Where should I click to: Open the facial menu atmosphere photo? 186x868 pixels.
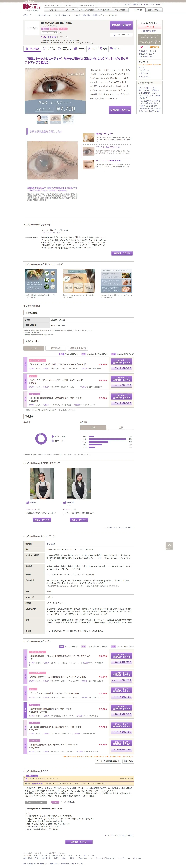(x=116, y=281)
